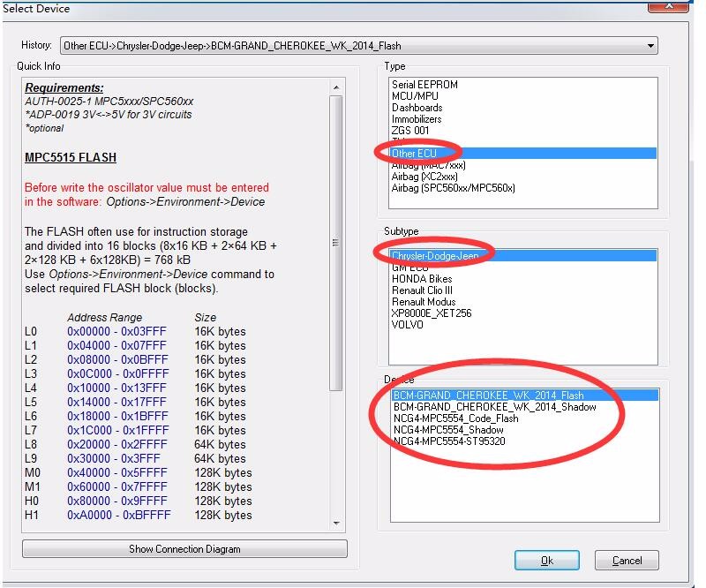Click the Requirements heading text

click(64, 88)
